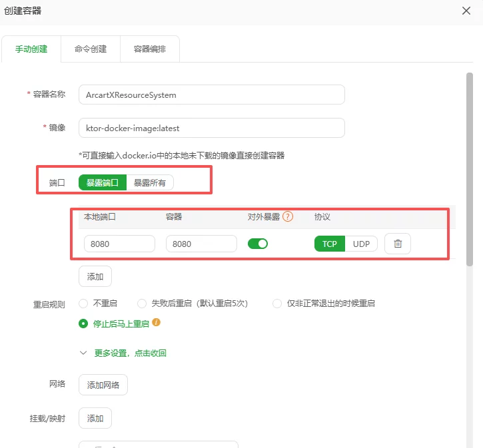Image resolution: width=483 pixels, height=448 pixels.
Task: Select 暴露所有 port mode
Action: pos(150,182)
